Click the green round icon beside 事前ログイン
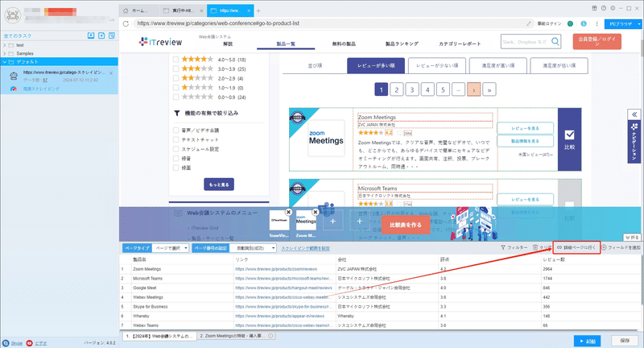Image resolution: width=644 pixels, height=348 pixels. point(570,23)
